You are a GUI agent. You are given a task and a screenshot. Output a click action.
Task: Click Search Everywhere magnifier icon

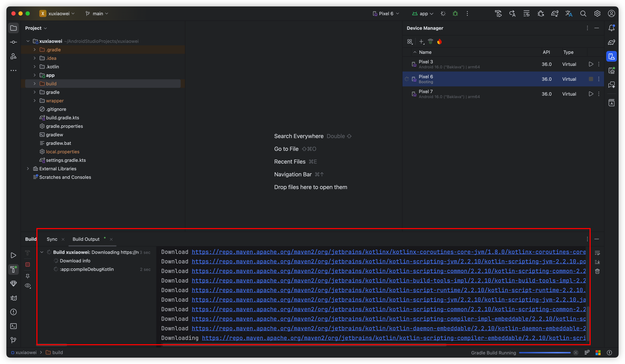(583, 14)
